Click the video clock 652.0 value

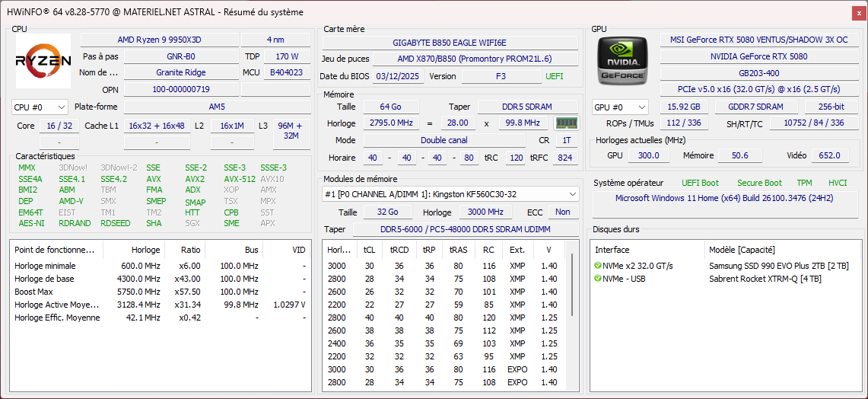830,156
